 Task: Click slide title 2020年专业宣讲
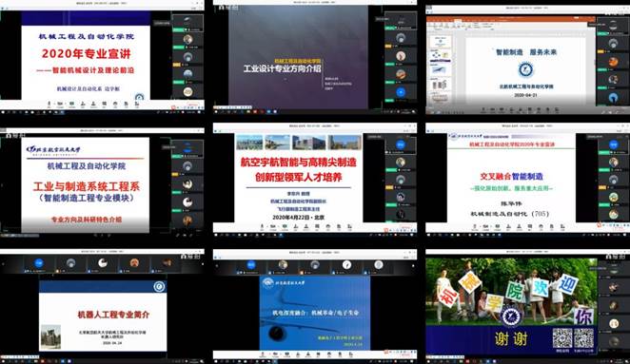pyautogui.click(x=86, y=54)
